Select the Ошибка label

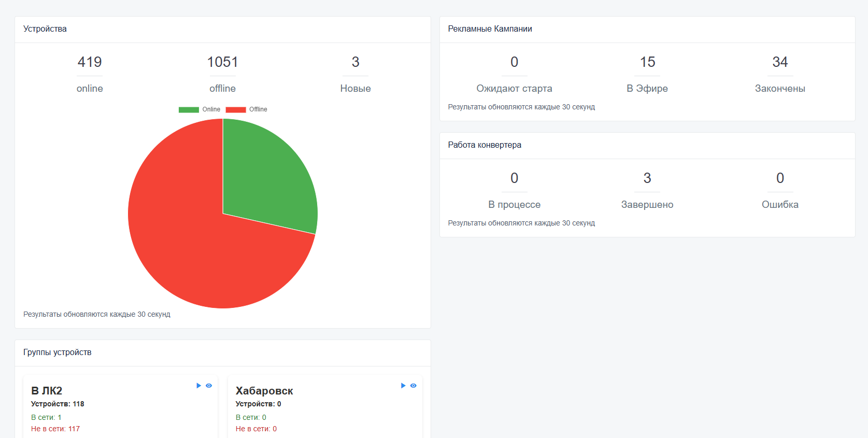[780, 205]
